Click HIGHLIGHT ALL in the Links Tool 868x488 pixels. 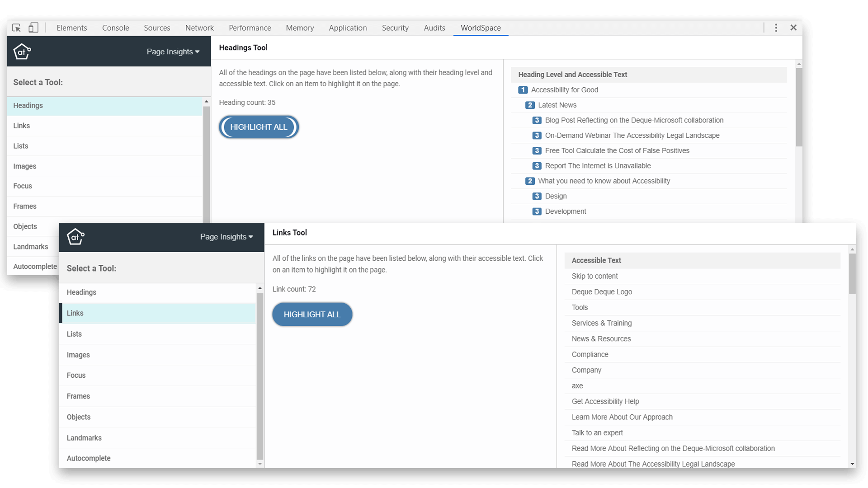pos(312,314)
